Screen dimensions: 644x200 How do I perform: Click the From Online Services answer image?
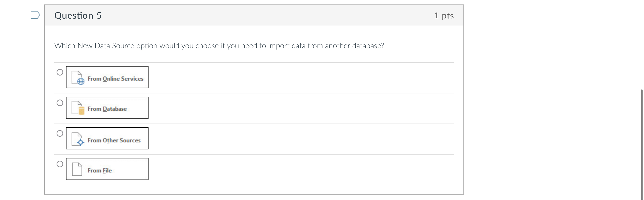click(x=107, y=77)
